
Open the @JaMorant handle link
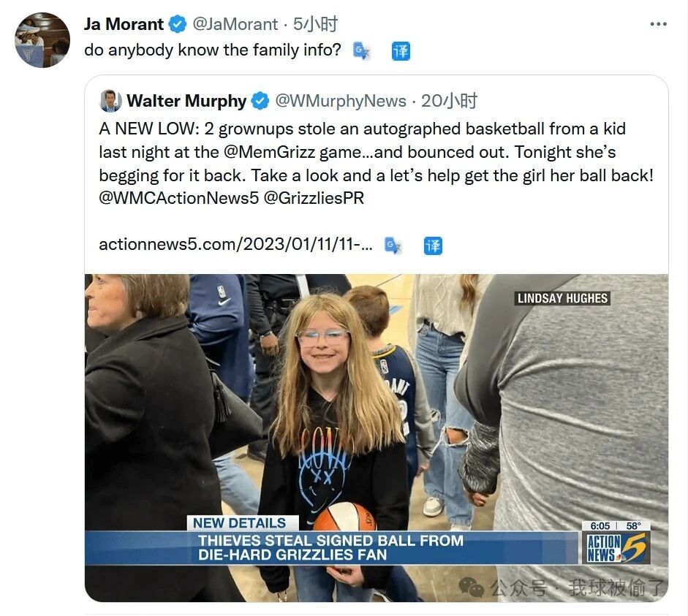[x=235, y=24]
